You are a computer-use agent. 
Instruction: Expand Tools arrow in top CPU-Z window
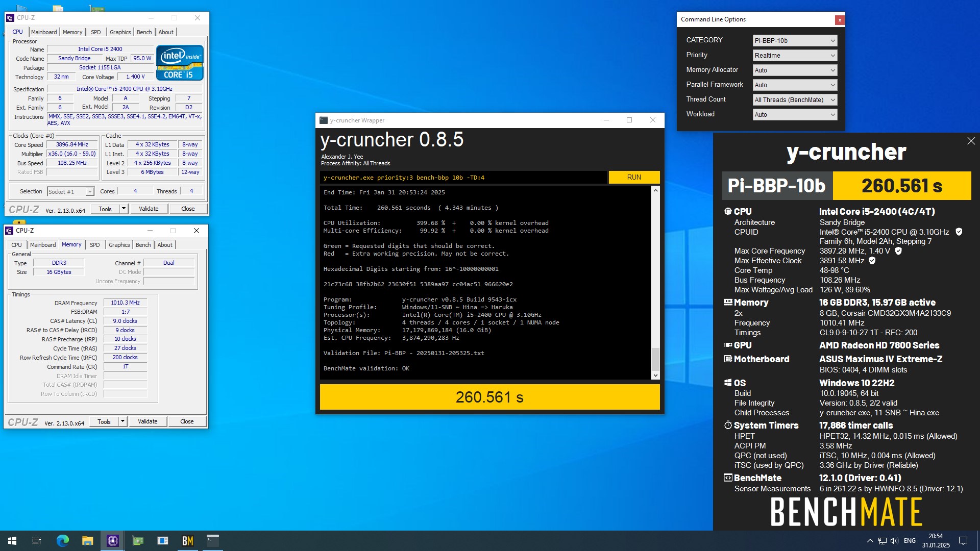coord(123,209)
